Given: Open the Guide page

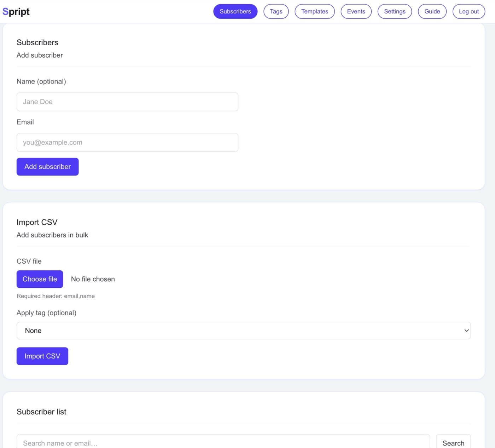Looking at the screenshot, I should click(x=432, y=11).
